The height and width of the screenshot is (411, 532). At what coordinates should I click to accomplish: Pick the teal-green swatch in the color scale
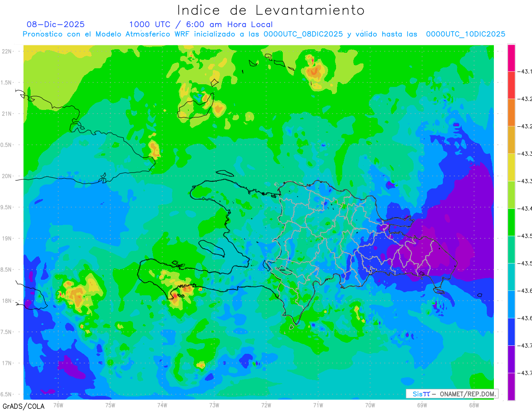[511, 250]
